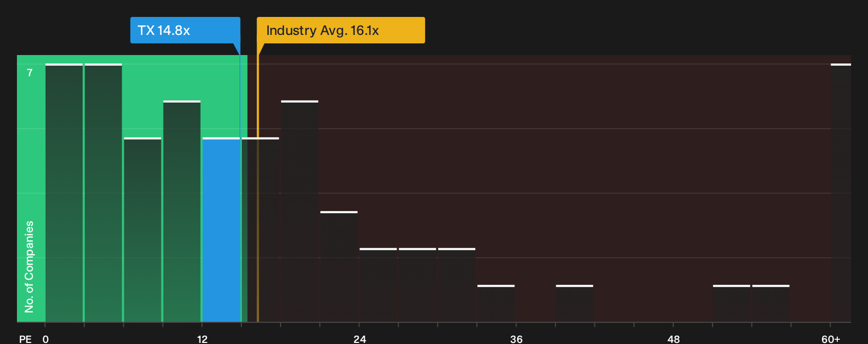Click the 60+ overflow bar
Image resolution: width=868 pixels, height=344 pixels.
point(840,193)
